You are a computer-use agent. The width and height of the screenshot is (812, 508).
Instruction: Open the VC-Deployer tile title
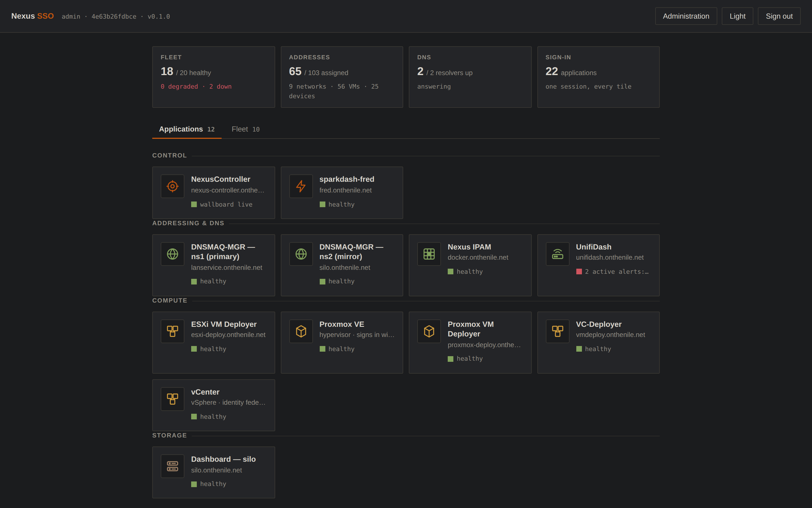(599, 324)
